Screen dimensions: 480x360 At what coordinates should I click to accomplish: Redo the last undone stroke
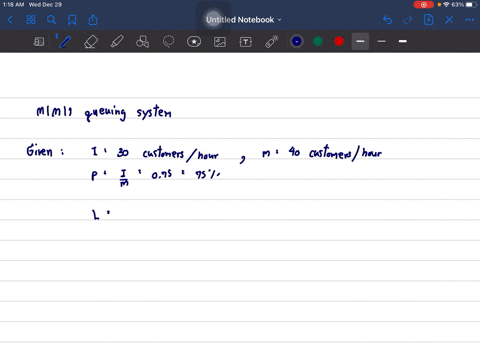[x=408, y=20]
